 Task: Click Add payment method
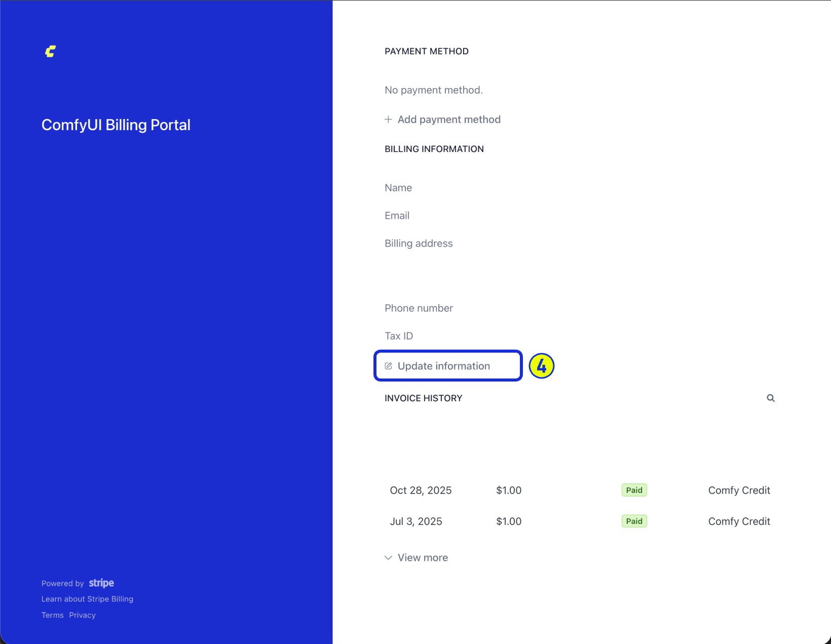click(449, 120)
